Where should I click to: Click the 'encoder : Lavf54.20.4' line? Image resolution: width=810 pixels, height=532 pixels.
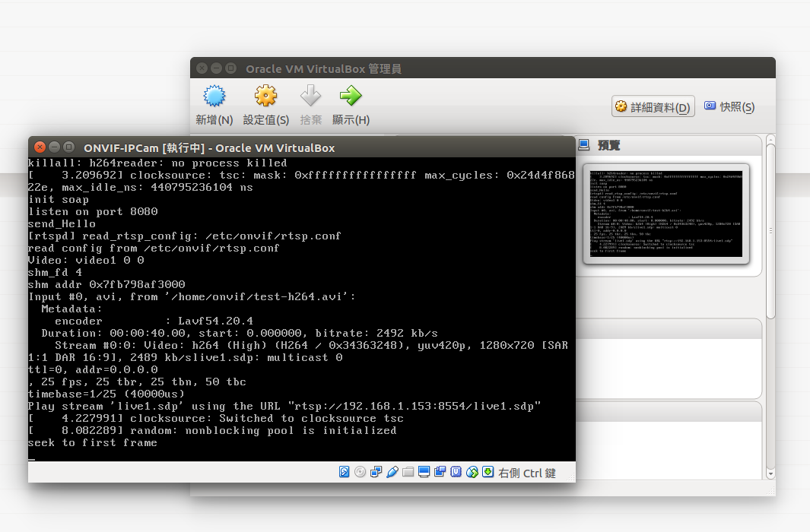click(x=154, y=321)
